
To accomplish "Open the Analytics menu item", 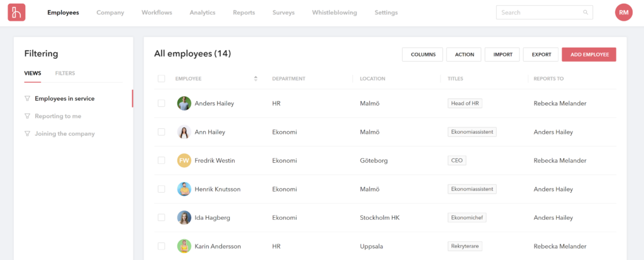I will 203,13.
